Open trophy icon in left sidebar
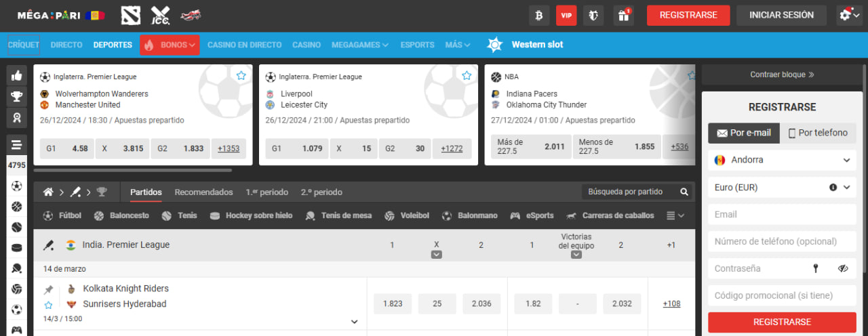The height and width of the screenshot is (336, 868). tap(16, 97)
